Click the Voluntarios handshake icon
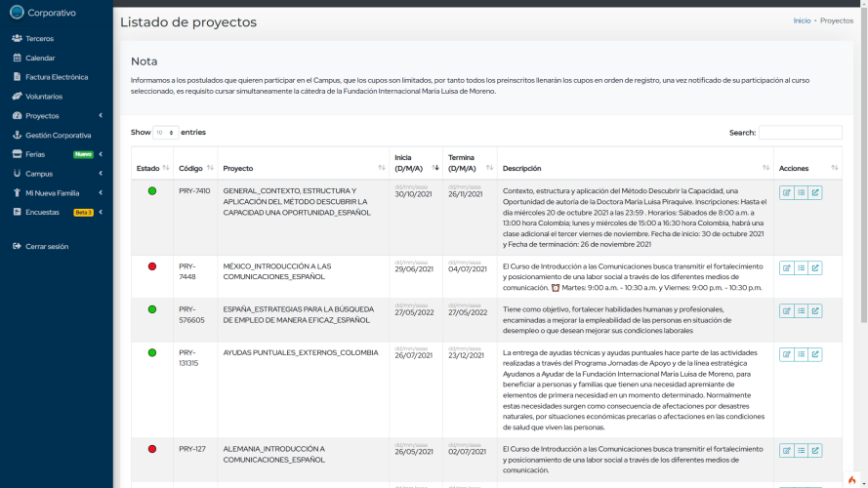The image size is (868, 488). point(17,97)
